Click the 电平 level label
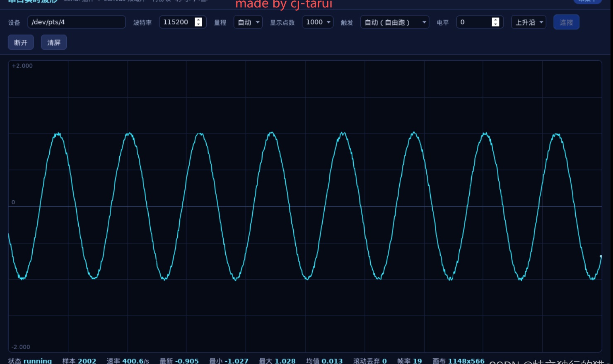613x364 pixels. [442, 22]
